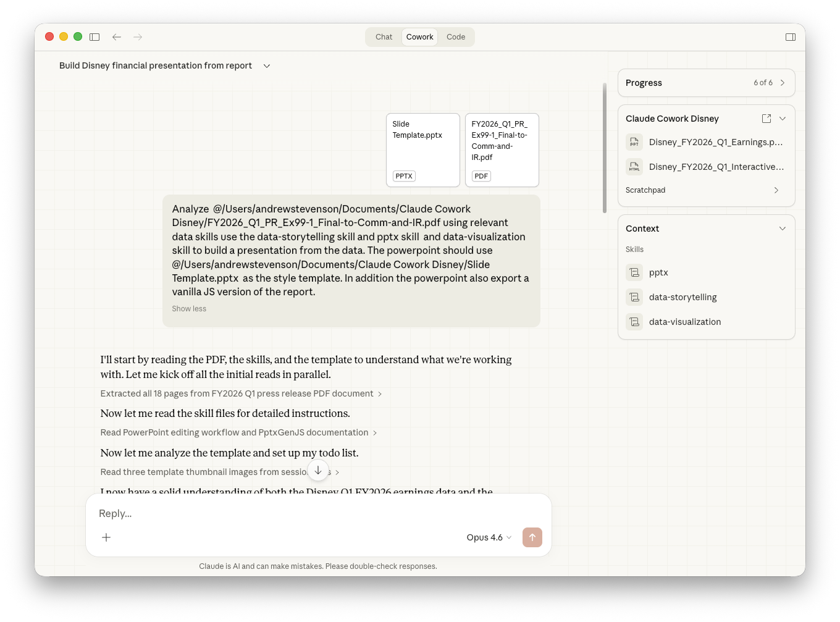Screen dimensions: 840x622
Task: Toggle the right panel icon in title bar
Action: [790, 37]
